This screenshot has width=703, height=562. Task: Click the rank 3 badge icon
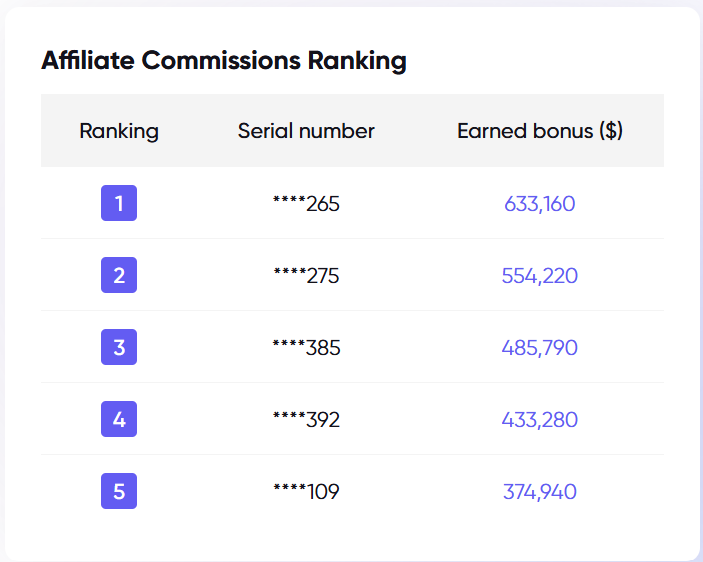coord(119,348)
